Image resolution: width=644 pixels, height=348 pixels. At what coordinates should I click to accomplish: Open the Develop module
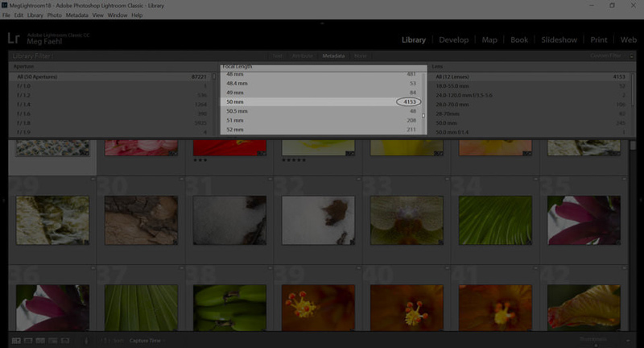point(453,39)
